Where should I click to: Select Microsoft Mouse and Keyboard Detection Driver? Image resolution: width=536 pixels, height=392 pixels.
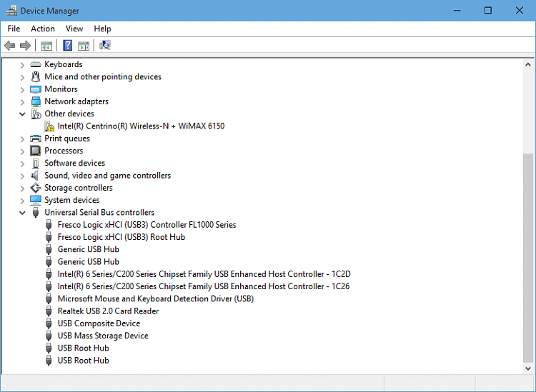pos(156,298)
